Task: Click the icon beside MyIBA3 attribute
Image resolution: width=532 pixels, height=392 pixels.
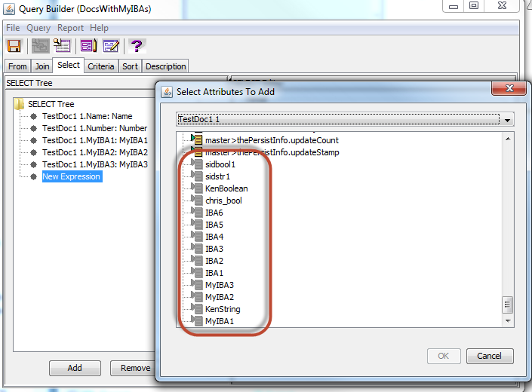Action: [x=197, y=285]
